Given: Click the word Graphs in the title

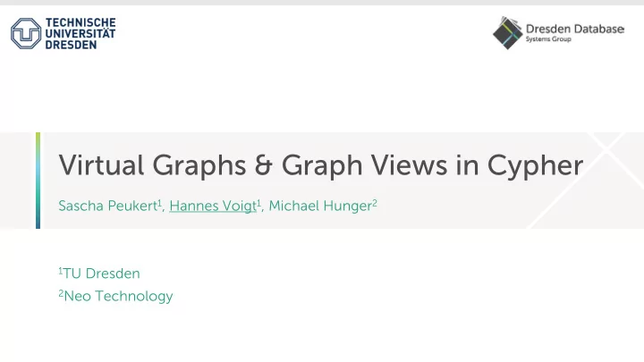Looking at the screenshot, I should [199, 165].
